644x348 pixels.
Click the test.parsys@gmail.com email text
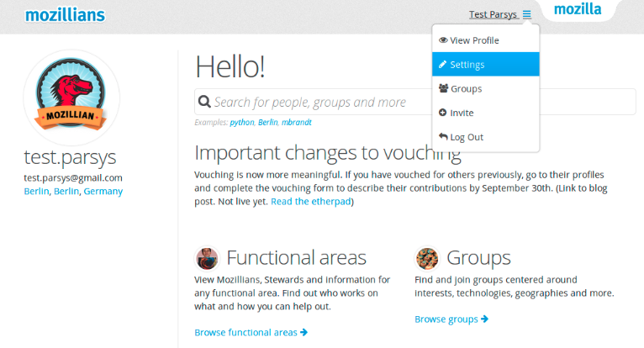pyautogui.click(x=73, y=178)
